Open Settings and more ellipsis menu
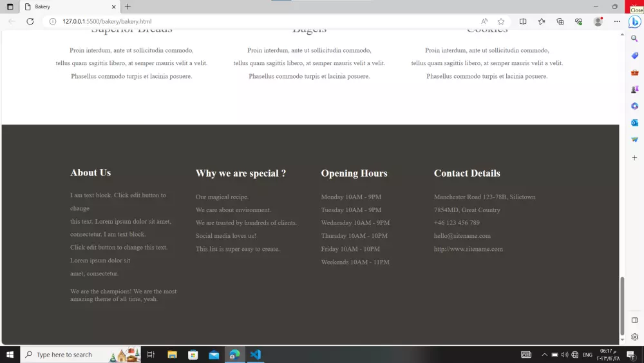 [x=617, y=21]
